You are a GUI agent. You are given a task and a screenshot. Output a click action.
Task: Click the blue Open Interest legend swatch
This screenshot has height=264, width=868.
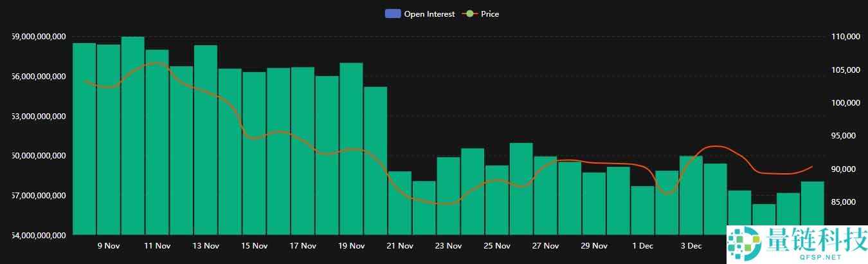393,14
